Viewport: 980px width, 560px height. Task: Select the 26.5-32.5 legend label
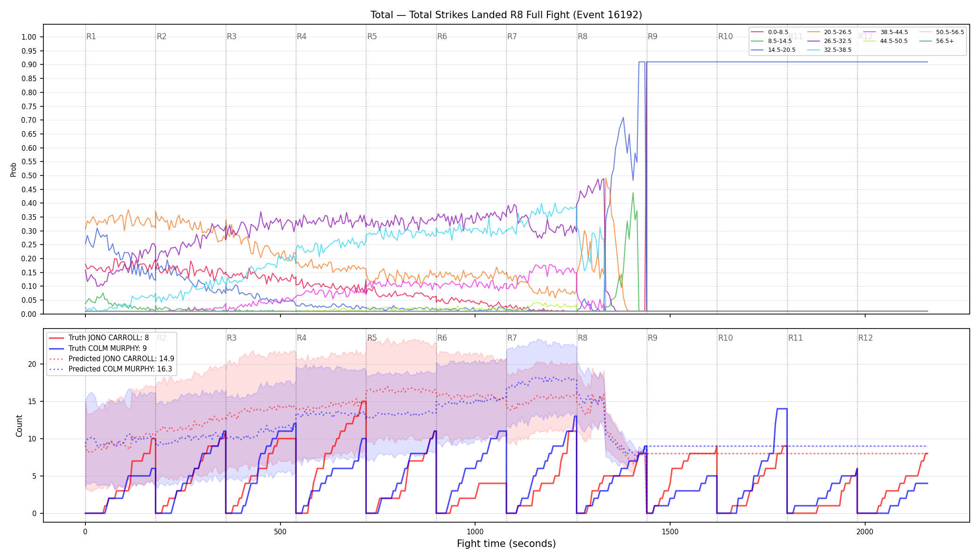[x=838, y=41]
